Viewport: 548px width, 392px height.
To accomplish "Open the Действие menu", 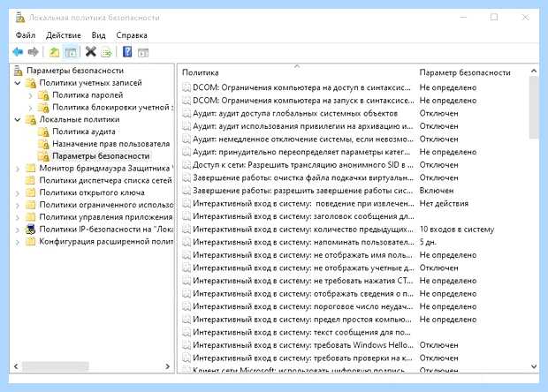I will (64, 35).
